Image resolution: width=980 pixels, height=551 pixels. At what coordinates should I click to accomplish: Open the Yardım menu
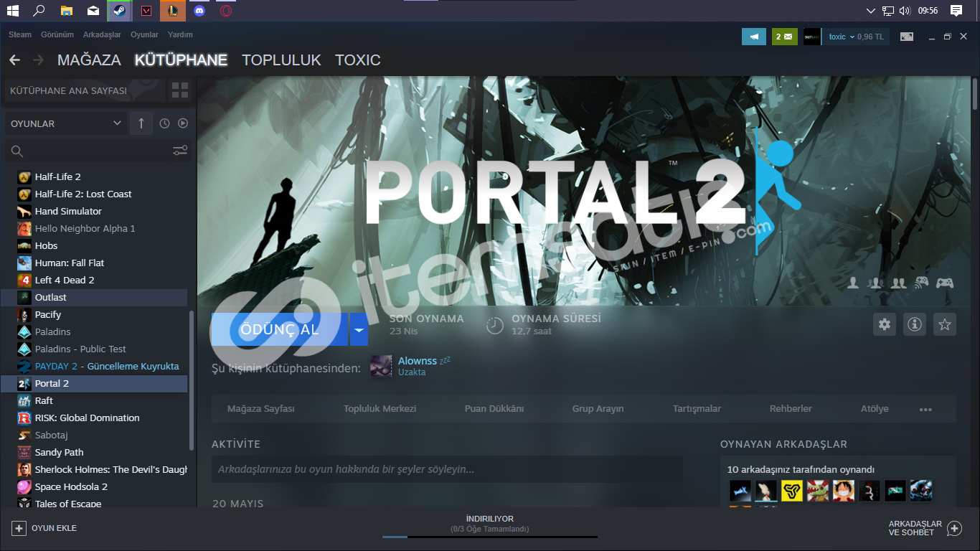pyautogui.click(x=180, y=34)
